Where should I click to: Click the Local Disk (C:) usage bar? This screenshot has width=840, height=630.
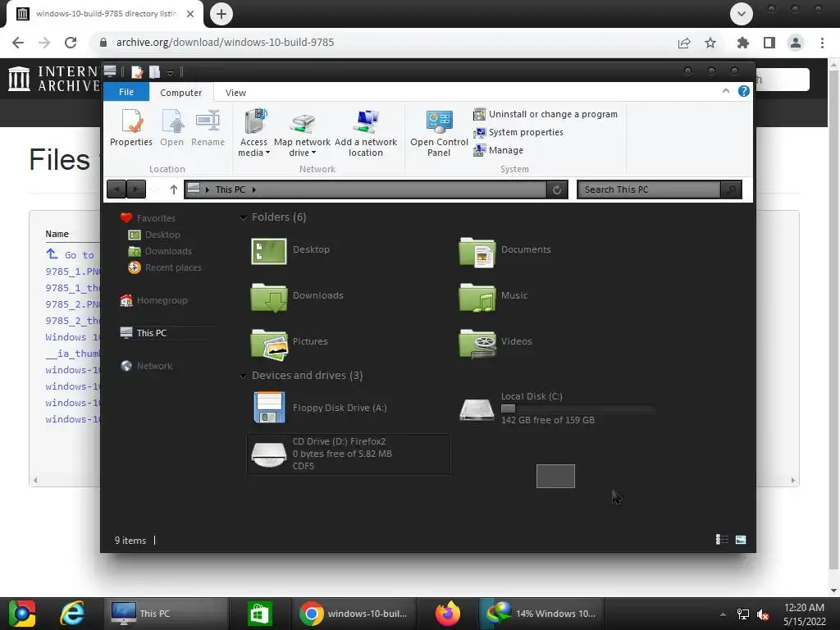[x=577, y=409]
